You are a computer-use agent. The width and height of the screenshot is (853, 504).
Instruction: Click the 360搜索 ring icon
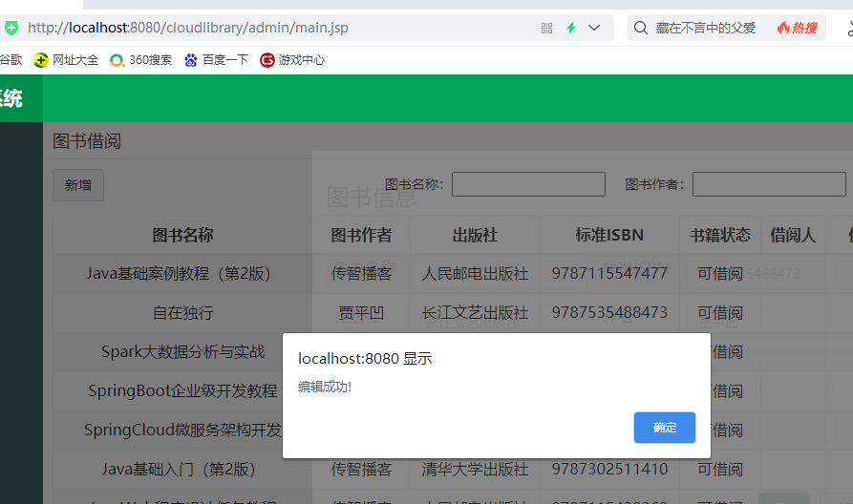(117, 60)
